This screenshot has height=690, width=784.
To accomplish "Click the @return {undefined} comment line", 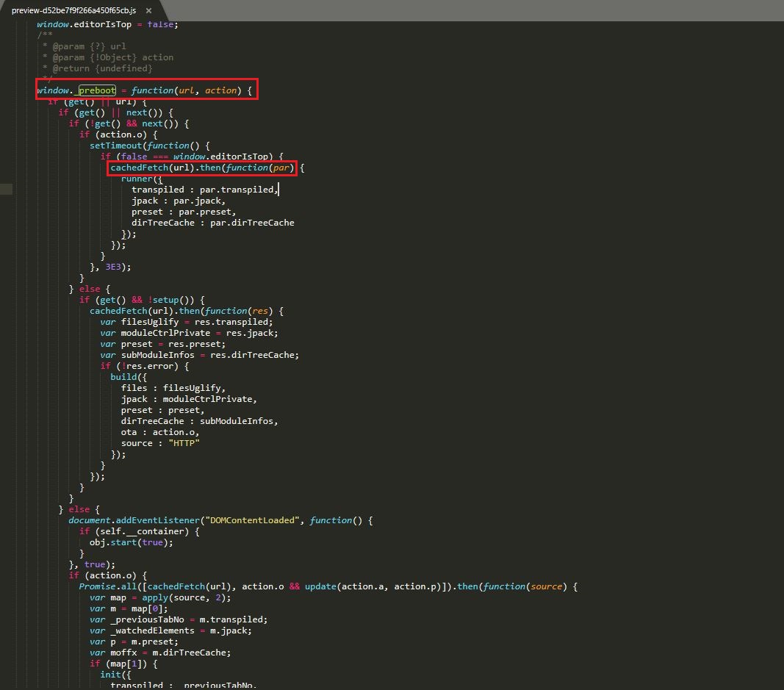I will pos(97,68).
